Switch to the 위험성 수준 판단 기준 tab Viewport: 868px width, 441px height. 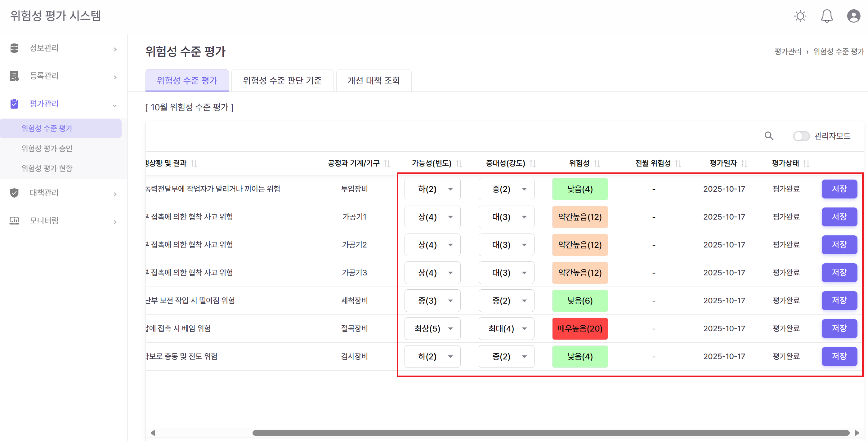tap(282, 80)
